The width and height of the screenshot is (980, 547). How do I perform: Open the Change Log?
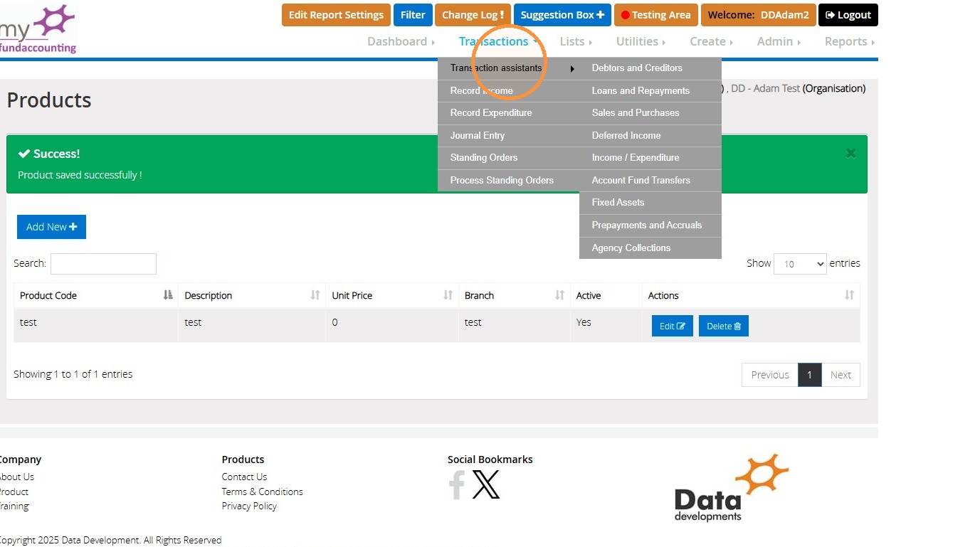click(473, 15)
